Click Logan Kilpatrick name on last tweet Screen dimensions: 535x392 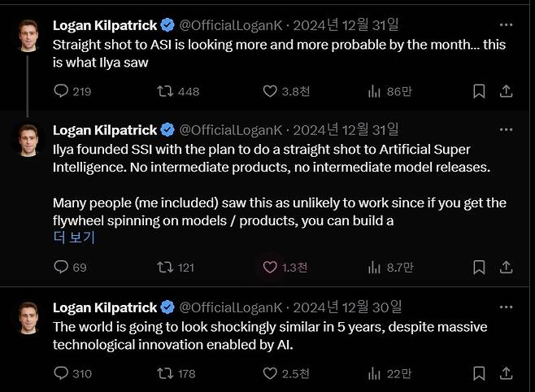[105, 307]
